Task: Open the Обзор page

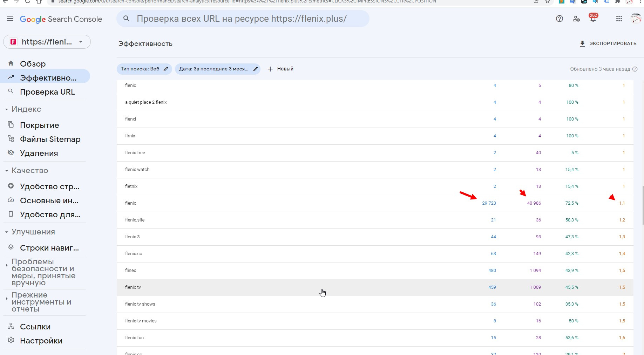Action: point(33,64)
